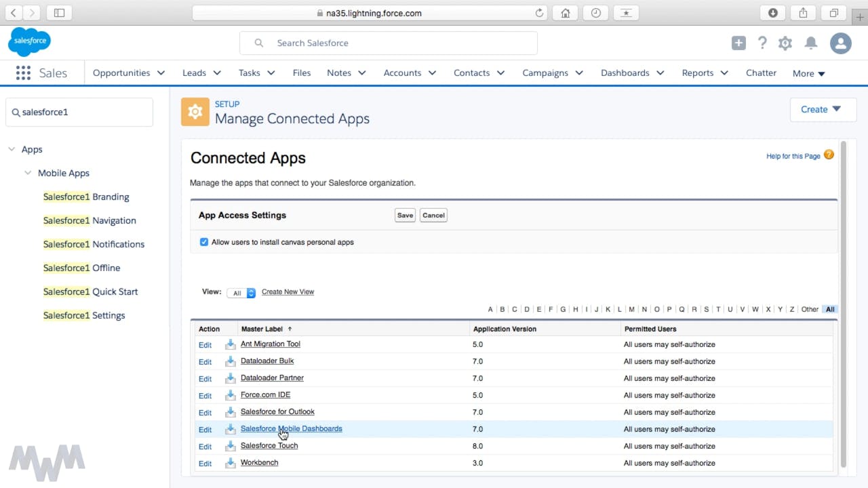Open the Workbench app link
Screen dimensions: 868x488
pyautogui.click(x=260, y=463)
